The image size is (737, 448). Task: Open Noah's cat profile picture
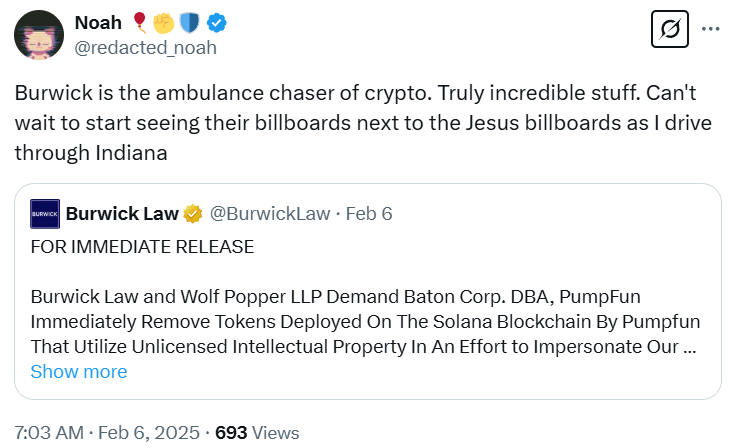tap(39, 35)
